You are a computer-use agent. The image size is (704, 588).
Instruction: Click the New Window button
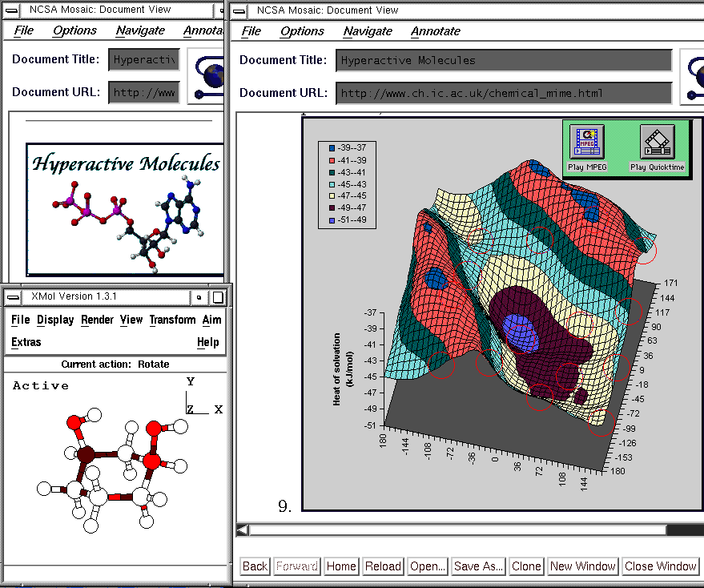pos(583,566)
